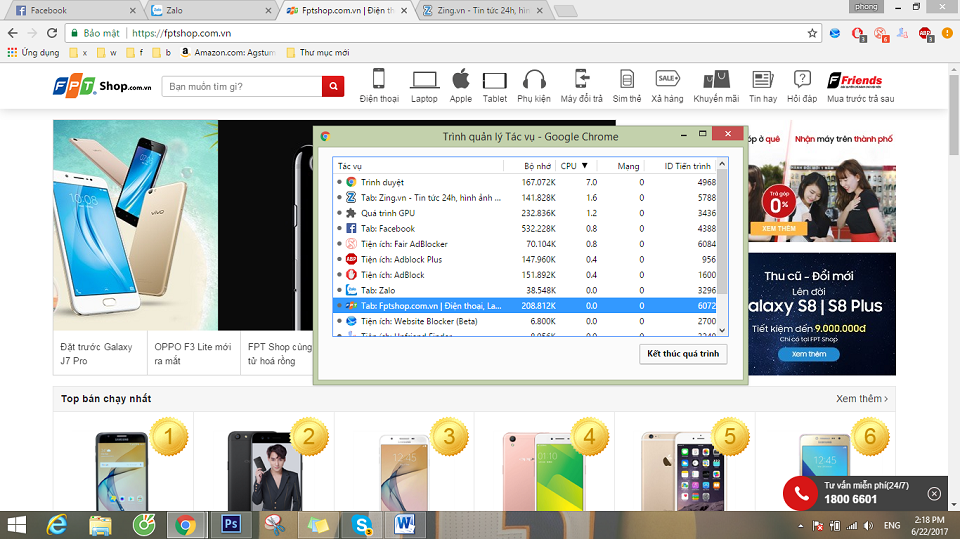Click Xem thêm button on Galaxy S8 banner

coord(808,354)
